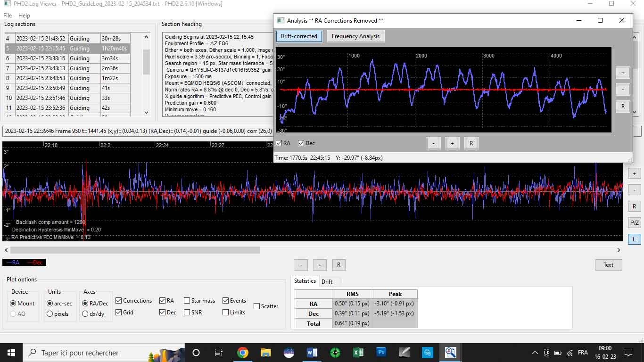Open the Help menu
This screenshot has width=644, height=362.
pyautogui.click(x=24, y=16)
